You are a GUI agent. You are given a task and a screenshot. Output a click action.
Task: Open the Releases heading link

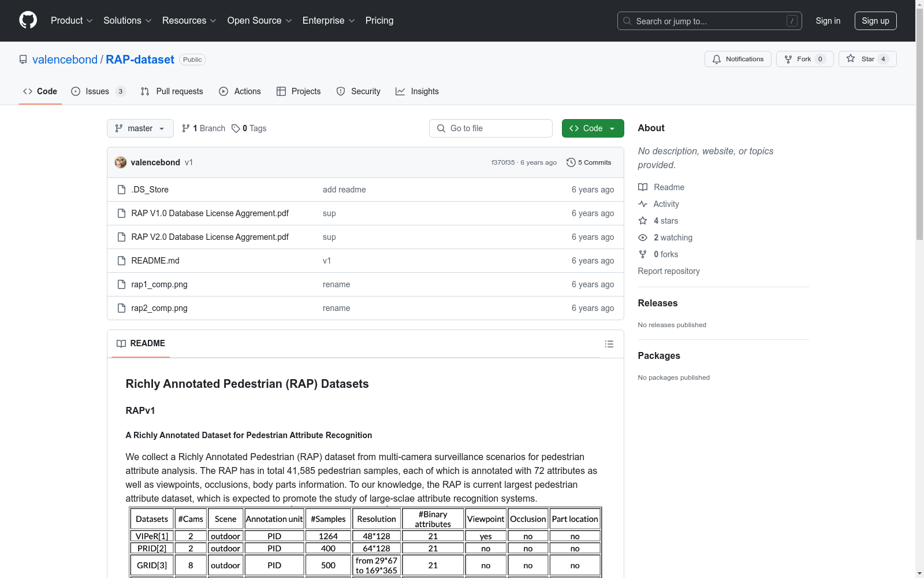[658, 303]
